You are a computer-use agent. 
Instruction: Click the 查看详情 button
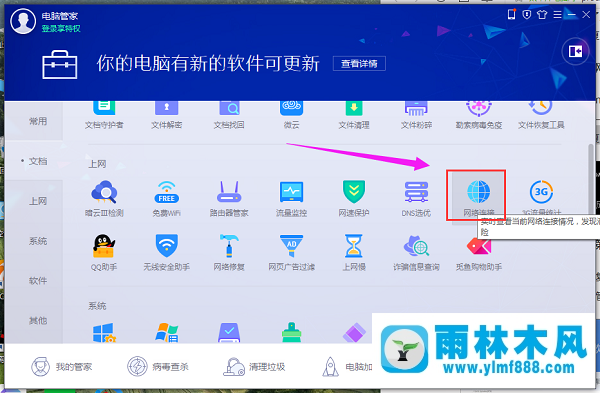click(x=359, y=64)
